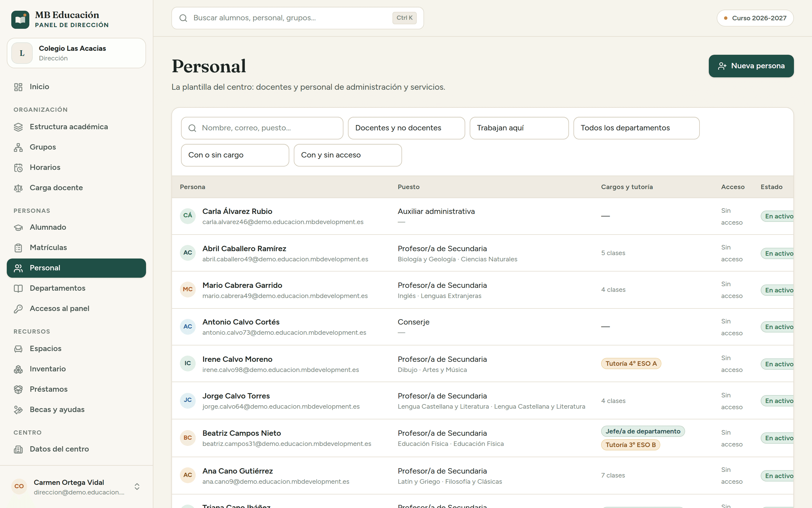Click the Accesos al panel key icon
Image resolution: width=812 pixels, height=508 pixels.
(x=18, y=309)
